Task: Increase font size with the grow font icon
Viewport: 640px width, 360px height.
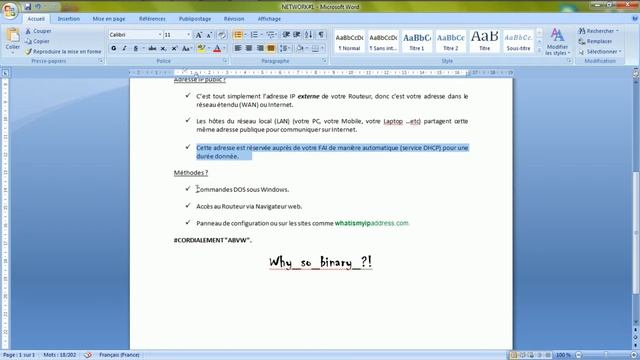Action: [199, 35]
